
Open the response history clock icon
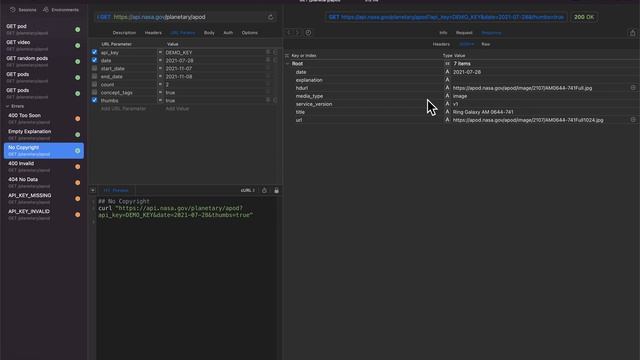[x=308, y=33]
